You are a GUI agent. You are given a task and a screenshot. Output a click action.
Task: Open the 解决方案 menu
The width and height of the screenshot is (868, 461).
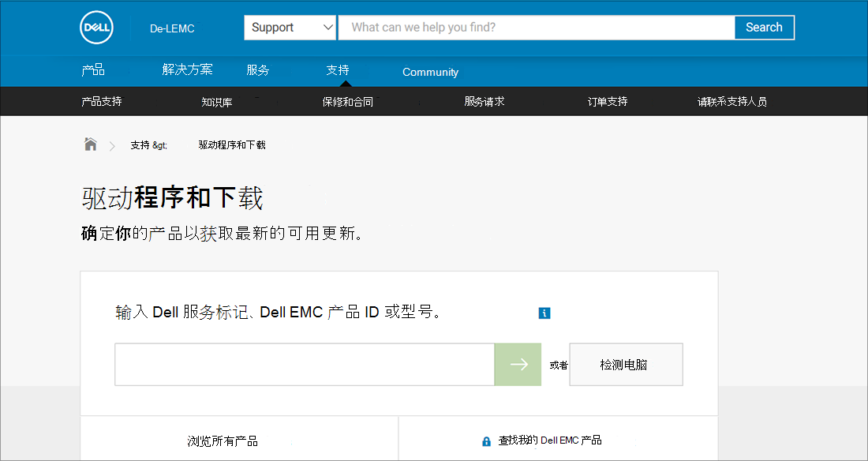click(x=187, y=69)
